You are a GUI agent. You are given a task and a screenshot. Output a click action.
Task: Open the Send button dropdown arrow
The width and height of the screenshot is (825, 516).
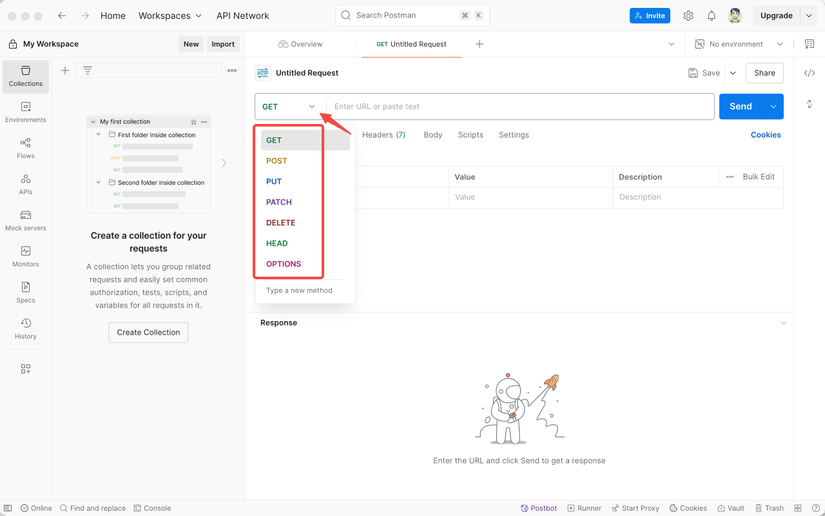click(773, 106)
